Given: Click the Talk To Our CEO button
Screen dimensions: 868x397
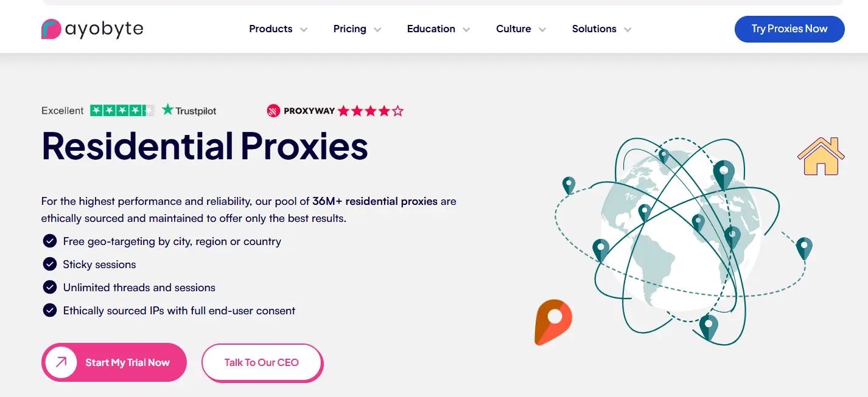Looking at the screenshot, I should tap(262, 363).
